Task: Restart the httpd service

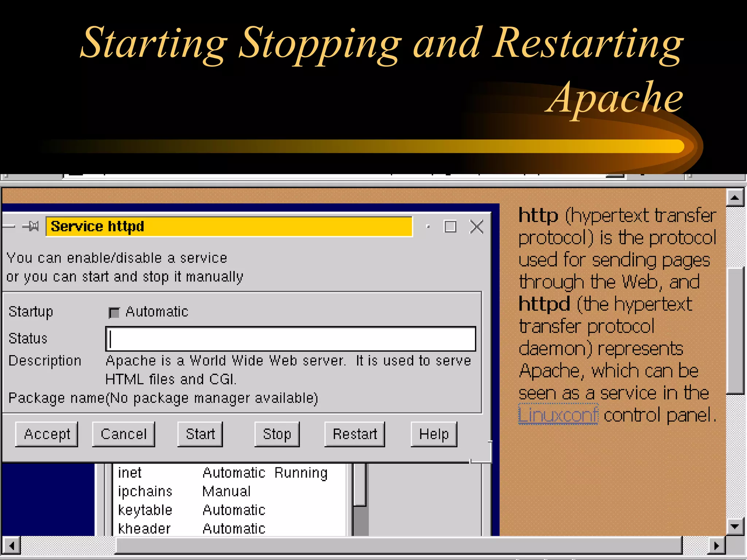Action: coord(355,434)
